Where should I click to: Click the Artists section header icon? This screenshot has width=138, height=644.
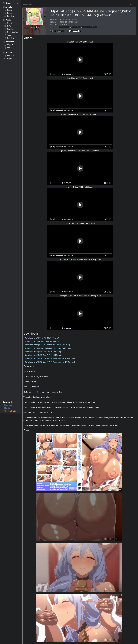pos(4,7)
